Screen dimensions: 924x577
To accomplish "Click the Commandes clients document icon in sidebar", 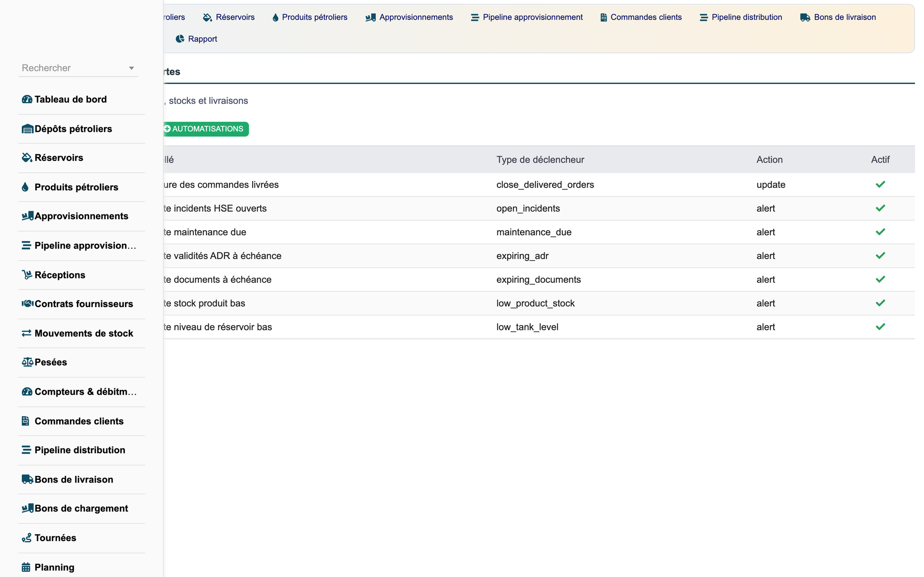I will point(26,421).
